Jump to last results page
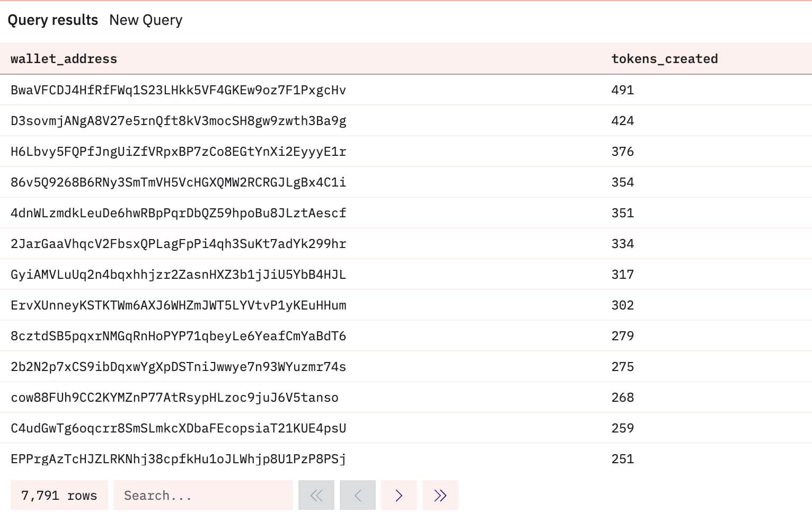 click(x=440, y=496)
